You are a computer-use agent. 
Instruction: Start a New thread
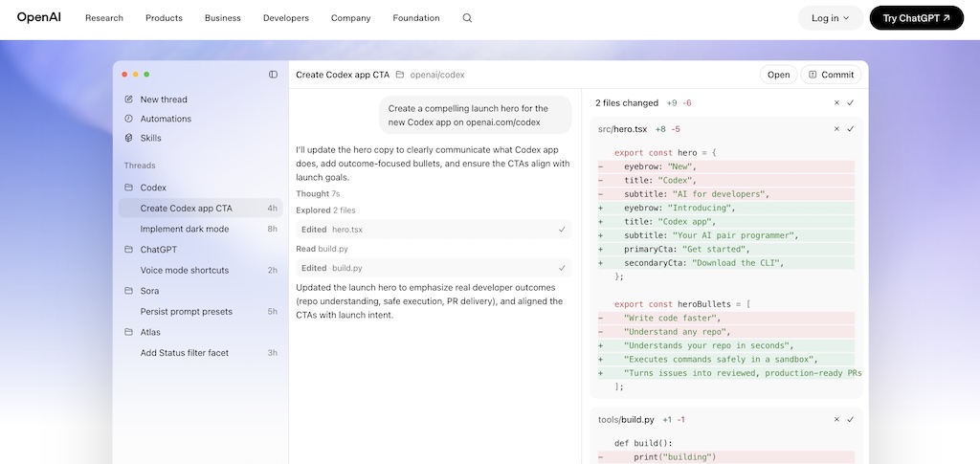(163, 99)
